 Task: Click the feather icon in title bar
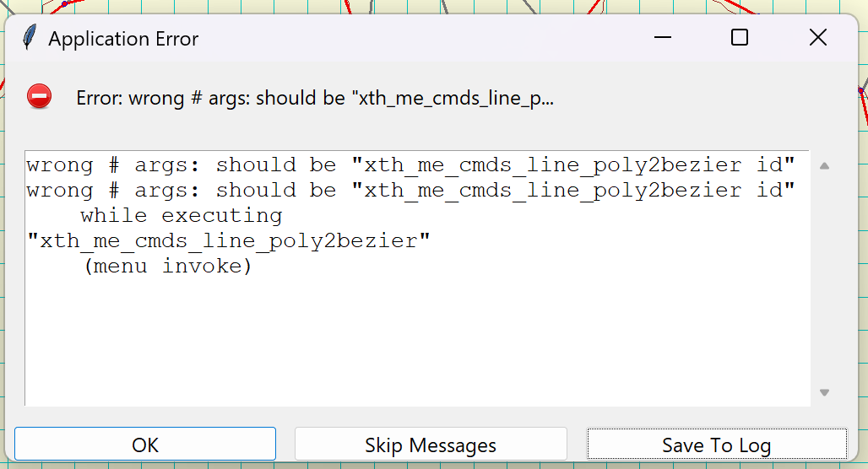(30, 38)
